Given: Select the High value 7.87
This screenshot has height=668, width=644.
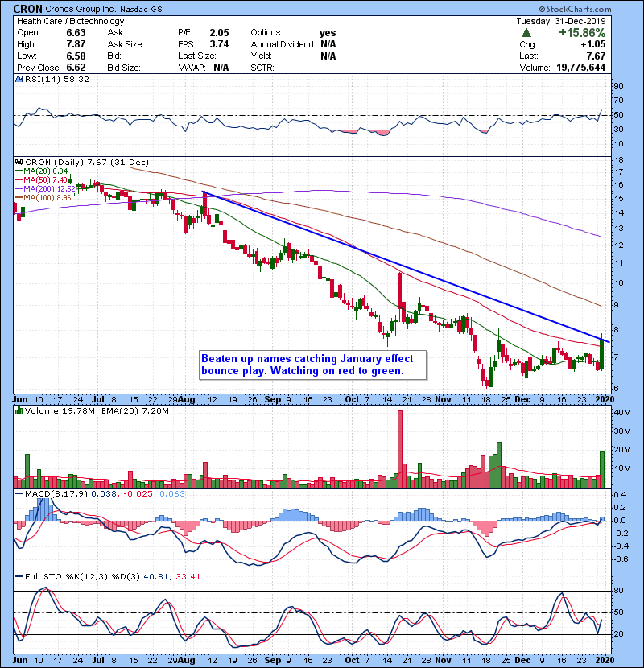Looking at the screenshot, I should tap(76, 44).
